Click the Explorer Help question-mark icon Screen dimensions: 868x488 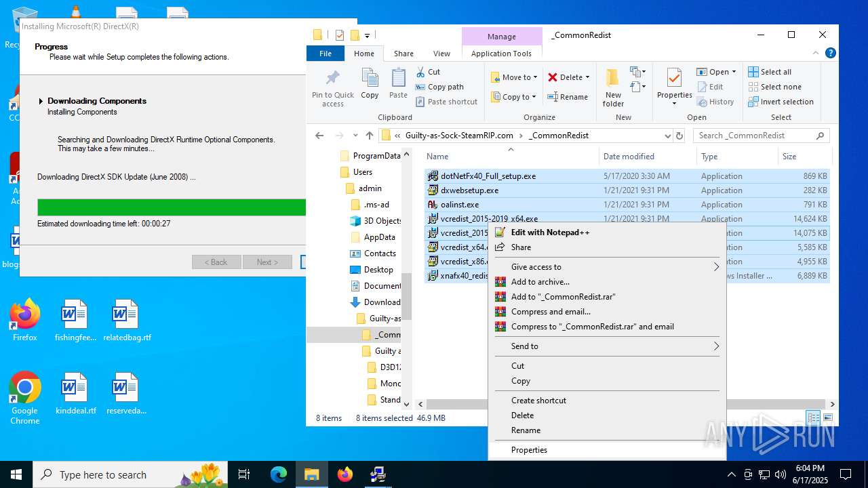831,53
